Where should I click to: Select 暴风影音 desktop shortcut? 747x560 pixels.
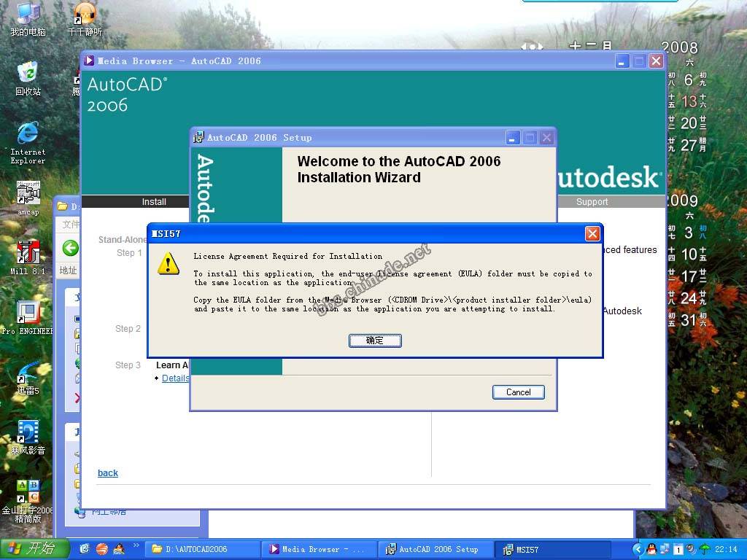tap(28, 437)
